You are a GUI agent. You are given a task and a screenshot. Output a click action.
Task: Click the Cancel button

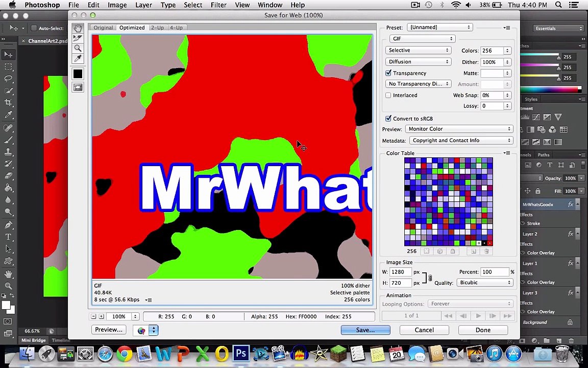click(x=424, y=330)
